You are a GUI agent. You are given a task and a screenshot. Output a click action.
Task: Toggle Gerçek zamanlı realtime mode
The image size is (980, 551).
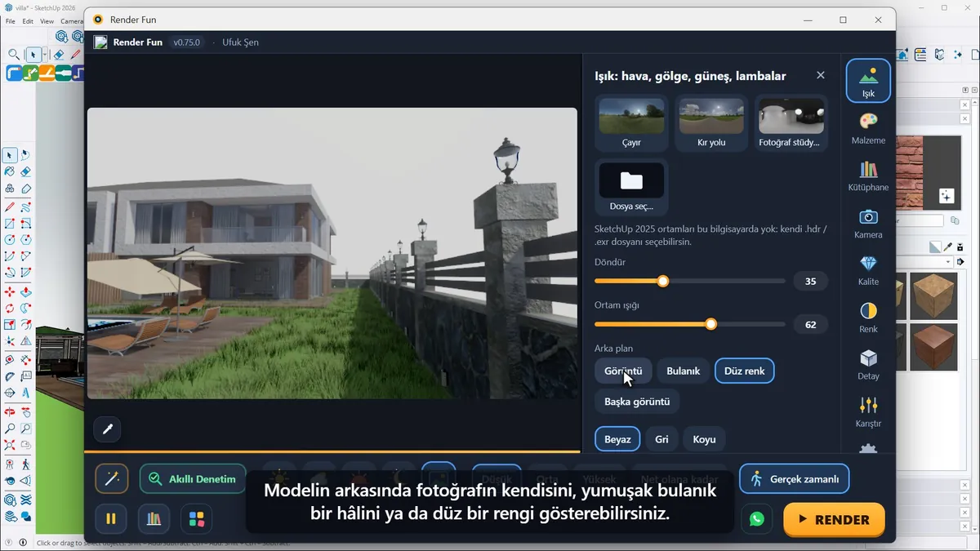click(795, 479)
